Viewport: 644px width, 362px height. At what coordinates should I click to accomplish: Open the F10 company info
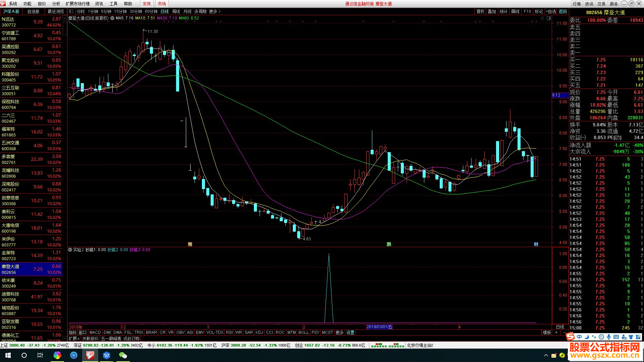coord(528,11)
